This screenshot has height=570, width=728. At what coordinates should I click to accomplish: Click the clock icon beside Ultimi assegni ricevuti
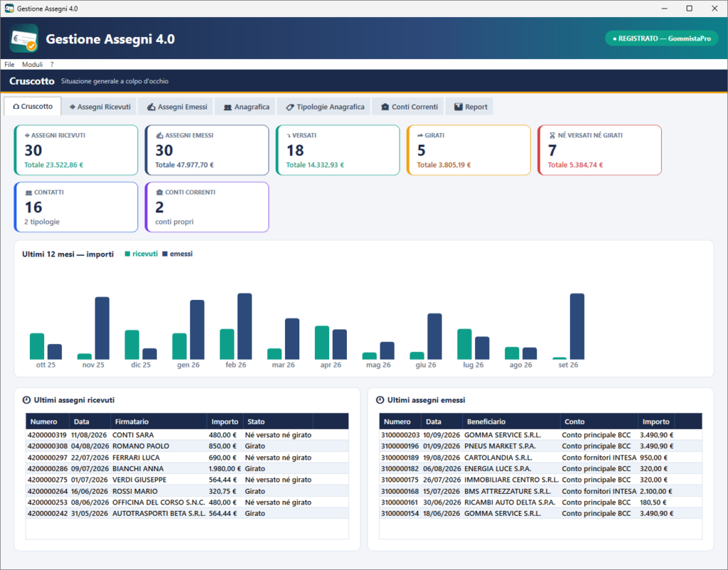(x=27, y=399)
